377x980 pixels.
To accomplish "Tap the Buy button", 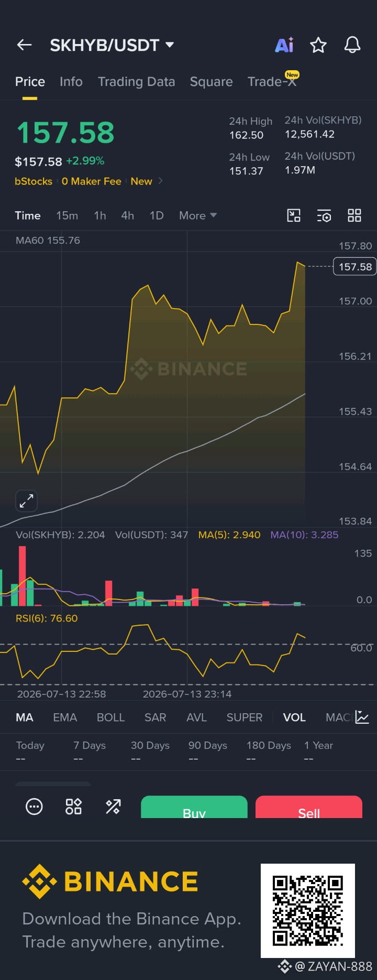I will click(x=194, y=807).
